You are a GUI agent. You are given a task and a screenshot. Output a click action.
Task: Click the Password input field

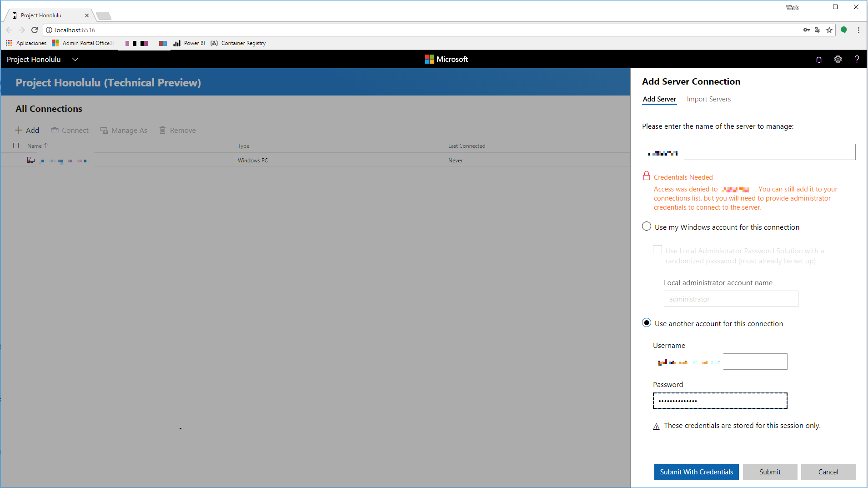coord(720,401)
